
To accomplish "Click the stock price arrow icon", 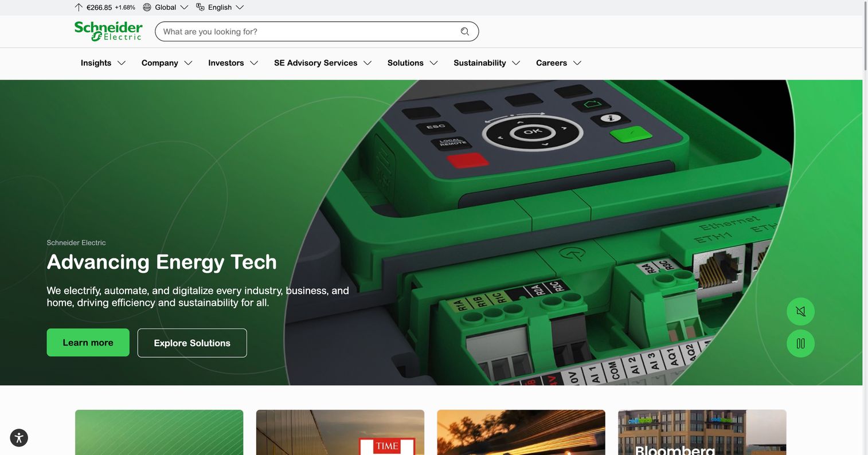I will tap(79, 7).
